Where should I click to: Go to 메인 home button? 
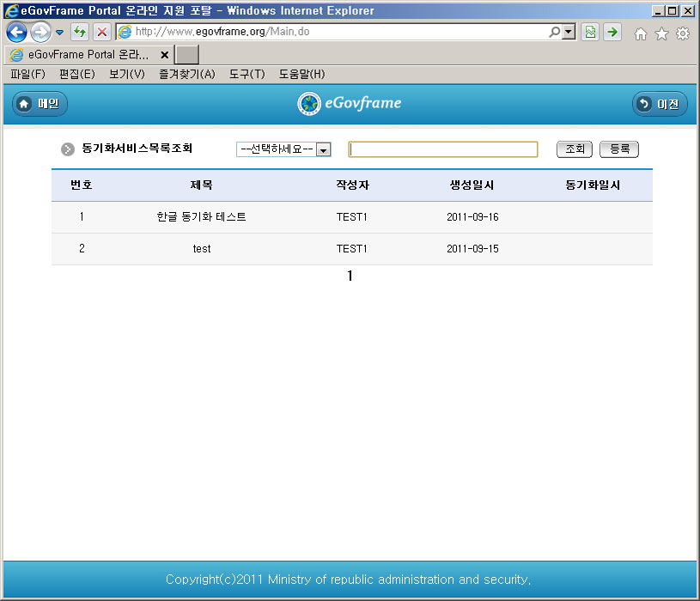click(40, 104)
